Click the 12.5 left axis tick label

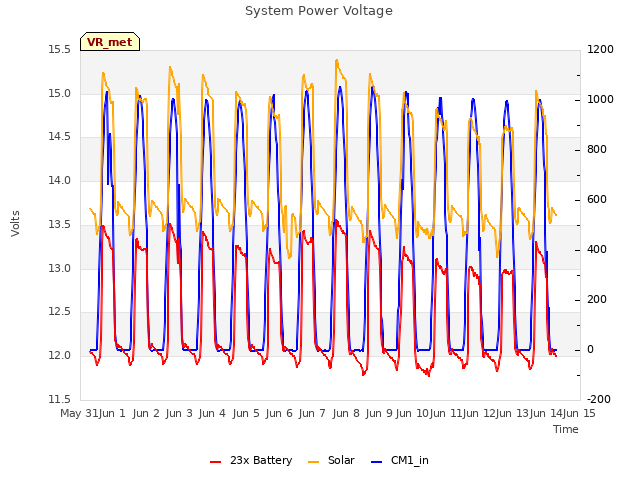(x=60, y=311)
